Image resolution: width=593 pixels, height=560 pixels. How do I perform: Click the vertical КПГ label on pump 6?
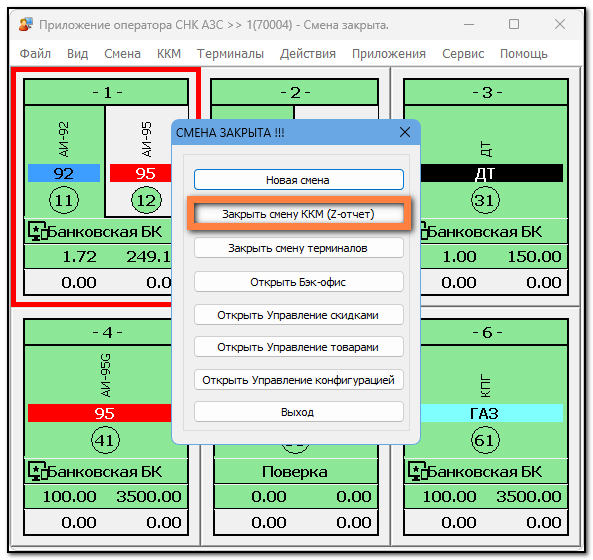pos(485,386)
